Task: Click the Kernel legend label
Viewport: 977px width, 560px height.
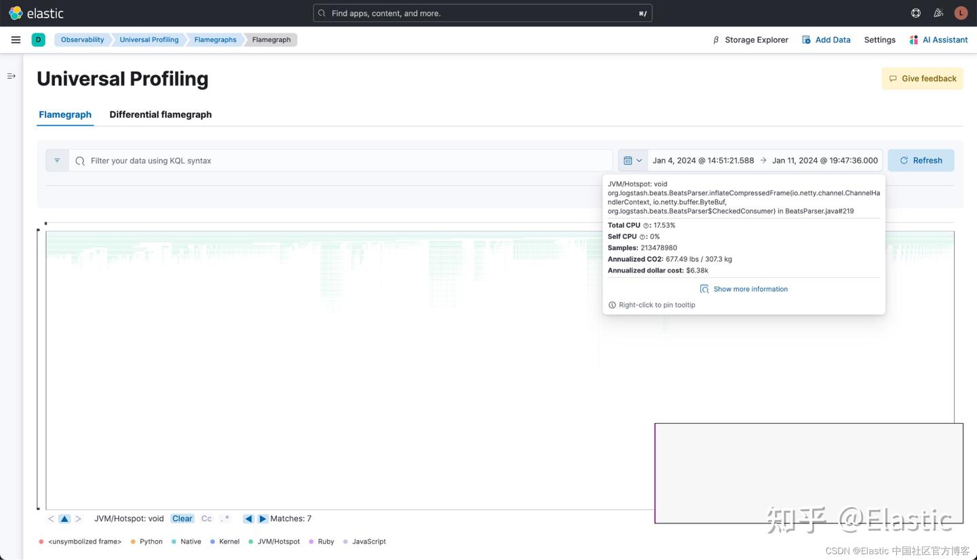Action: click(229, 542)
